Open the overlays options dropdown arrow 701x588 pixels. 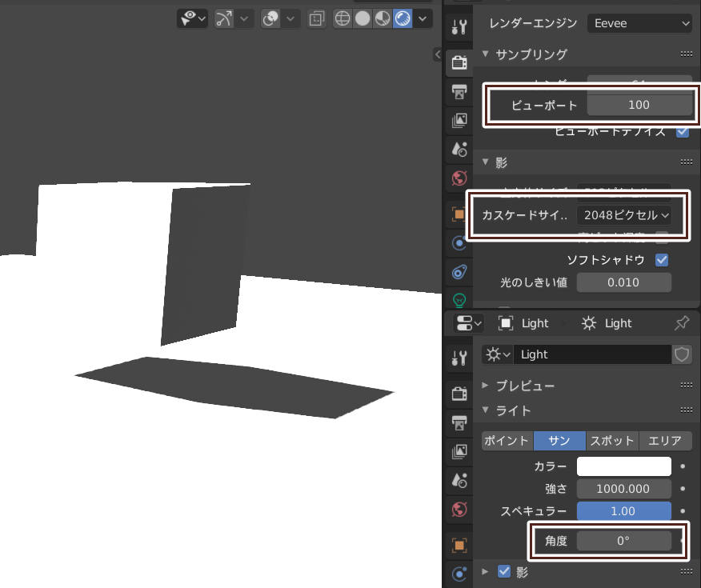[x=290, y=18]
